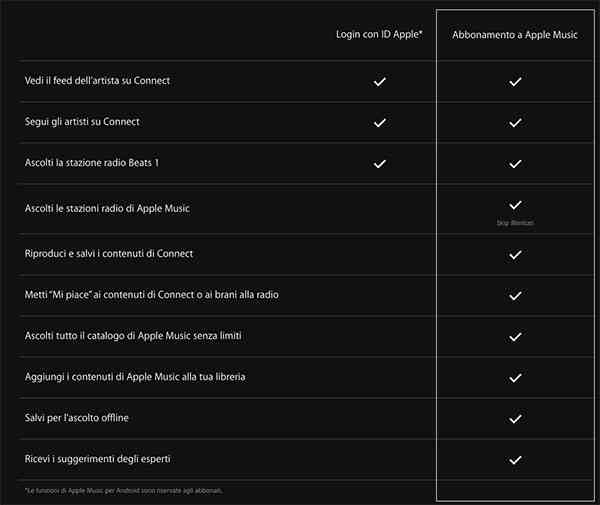
Task: Click Login con ID Apple checkmark for Connect feed
Action: [x=379, y=81]
